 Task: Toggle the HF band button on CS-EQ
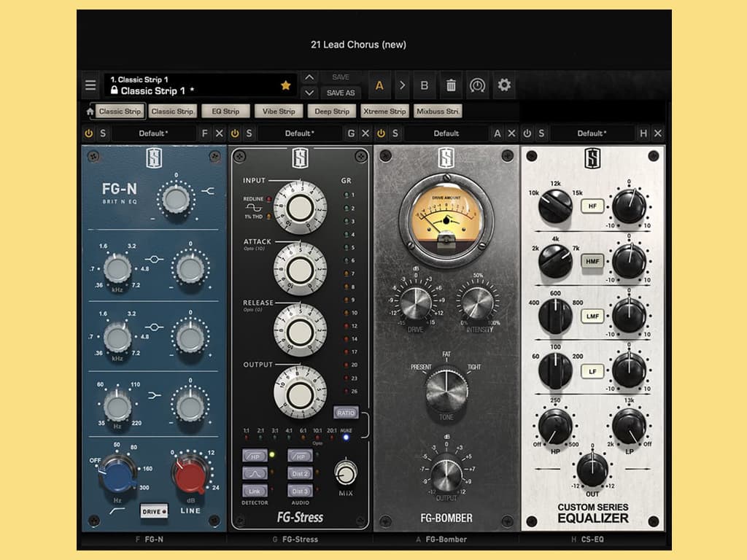coord(592,206)
